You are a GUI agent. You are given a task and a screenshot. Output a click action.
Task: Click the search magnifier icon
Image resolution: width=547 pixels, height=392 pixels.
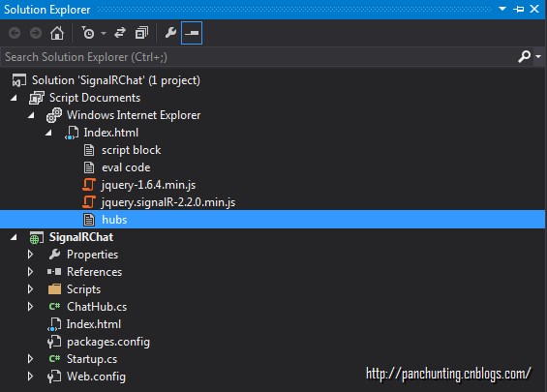[x=524, y=56]
